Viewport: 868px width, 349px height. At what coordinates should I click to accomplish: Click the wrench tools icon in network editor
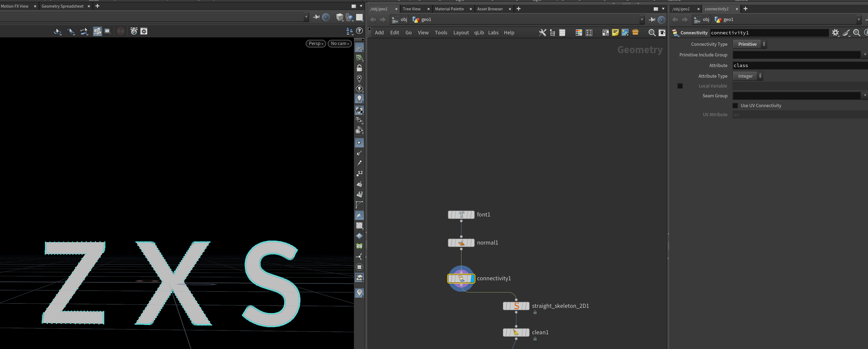[x=542, y=33]
